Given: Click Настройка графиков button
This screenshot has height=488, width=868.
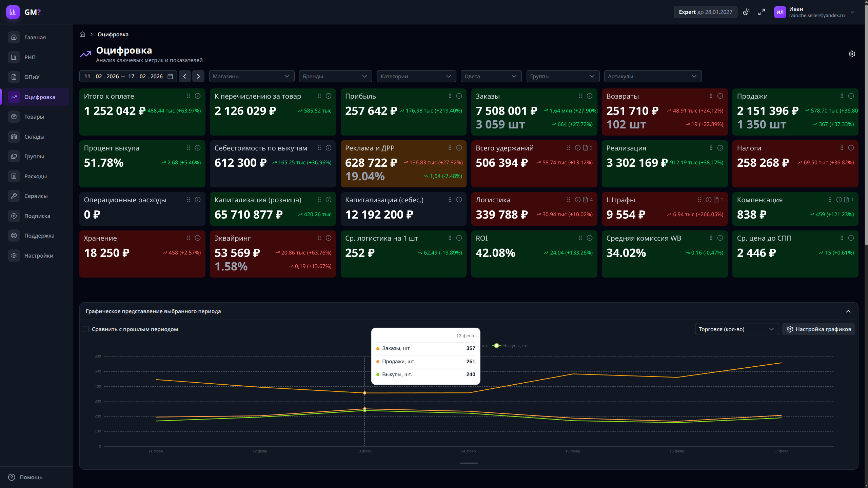Looking at the screenshot, I should (x=818, y=329).
